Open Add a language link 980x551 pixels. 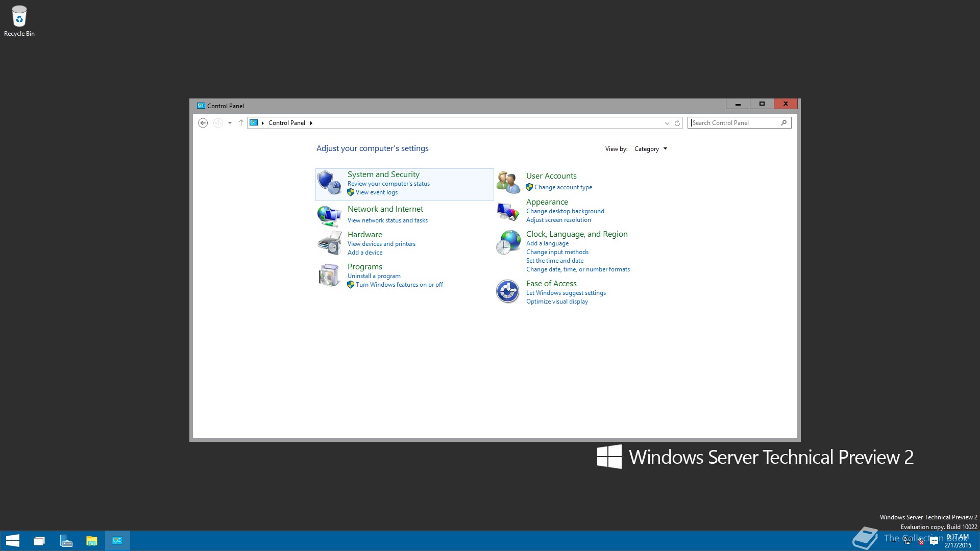click(547, 243)
